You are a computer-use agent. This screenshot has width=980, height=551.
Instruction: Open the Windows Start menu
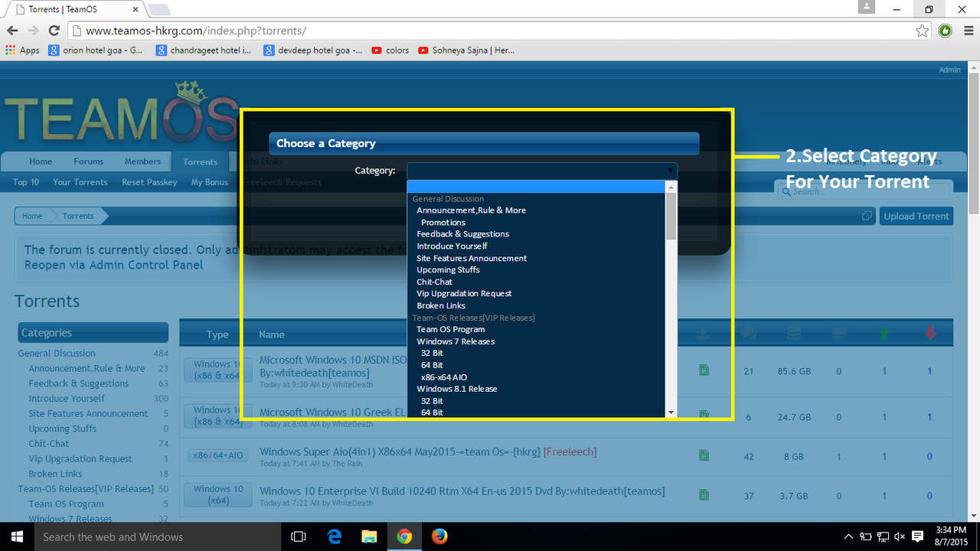(17, 536)
